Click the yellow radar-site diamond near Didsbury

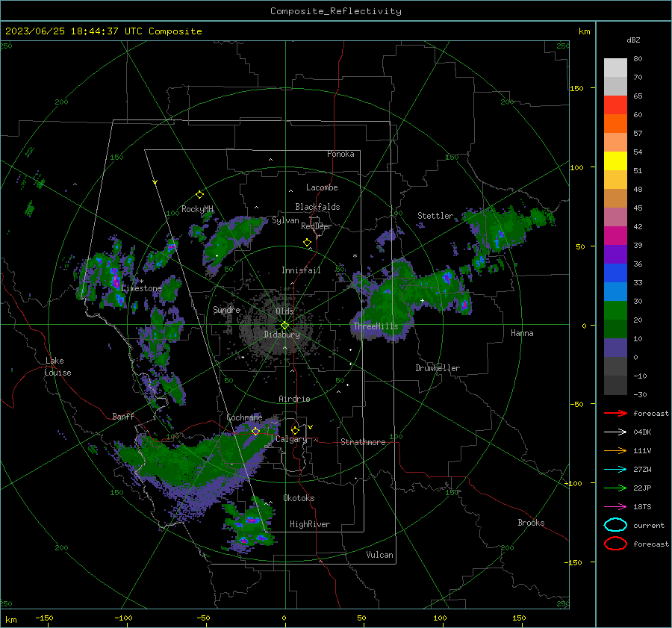(x=285, y=326)
